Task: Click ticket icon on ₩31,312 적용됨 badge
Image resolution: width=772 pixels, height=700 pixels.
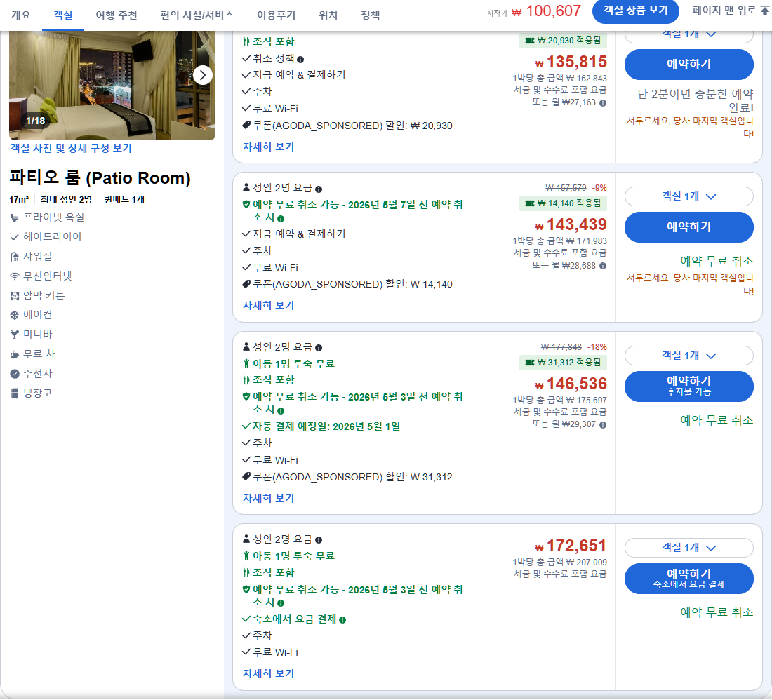Action: (x=530, y=363)
